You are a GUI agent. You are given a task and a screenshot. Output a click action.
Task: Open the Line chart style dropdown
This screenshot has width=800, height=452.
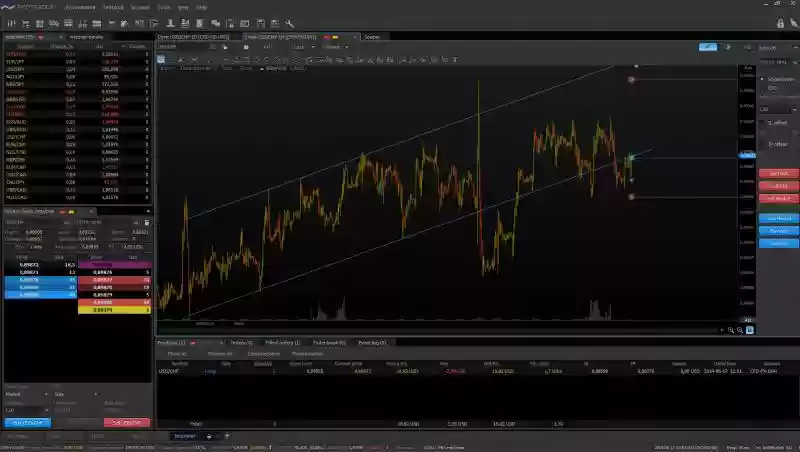pyautogui.click(x=303, y=47)
